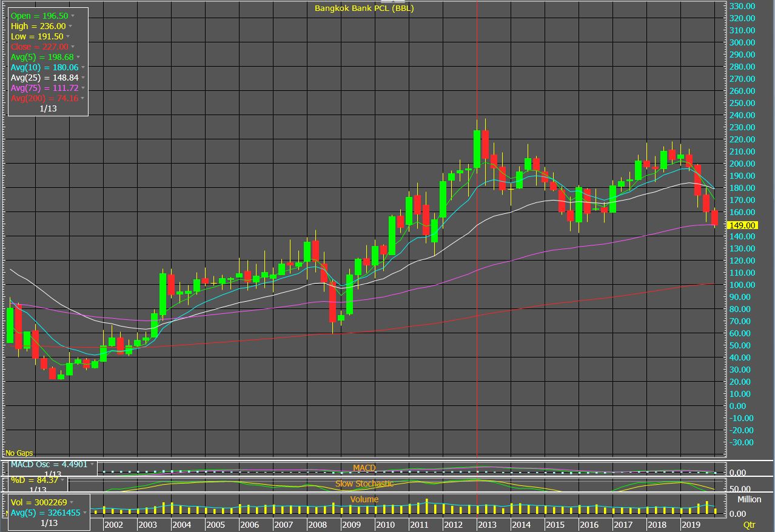Click the orange Volume panel title
Screen dimensions: 775x532
click(x=364, y=499)
